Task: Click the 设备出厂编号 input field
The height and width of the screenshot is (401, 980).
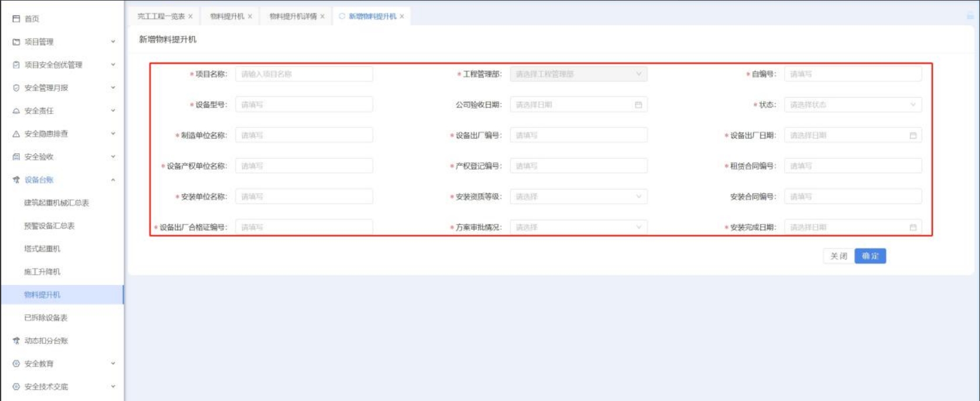Action: (578, 136)
